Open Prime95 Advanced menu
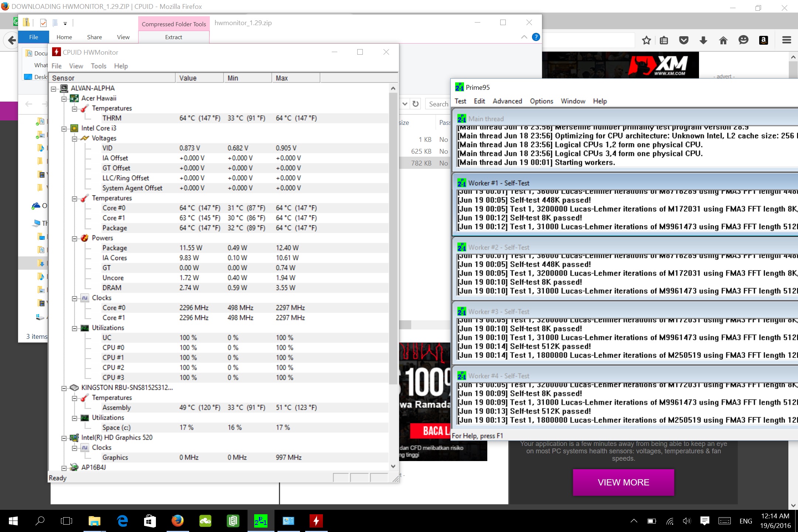The height and width of the screenshot is (532, 798). (507, 101)
